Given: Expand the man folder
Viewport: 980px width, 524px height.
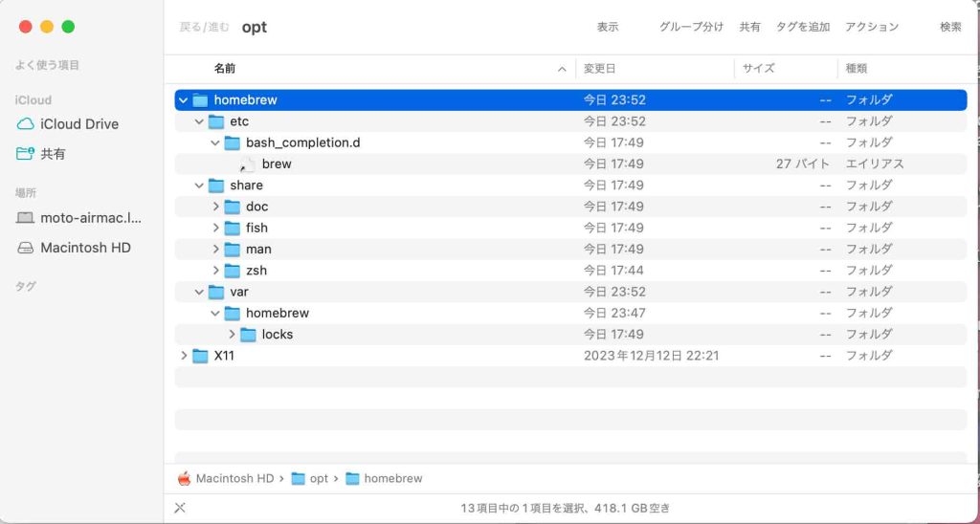Looking at the screenshot, I should pos(215,250).
